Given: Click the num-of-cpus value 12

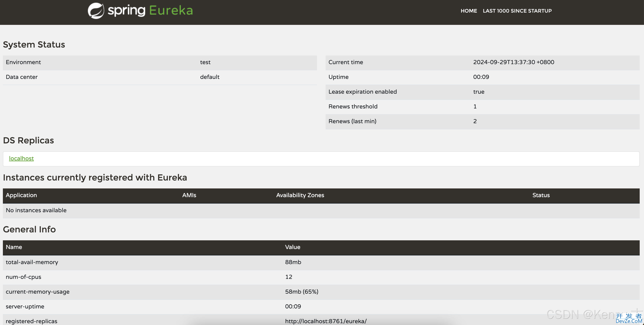Looking at the screenshot, I should pyautogui.click(x=289, y=277).
